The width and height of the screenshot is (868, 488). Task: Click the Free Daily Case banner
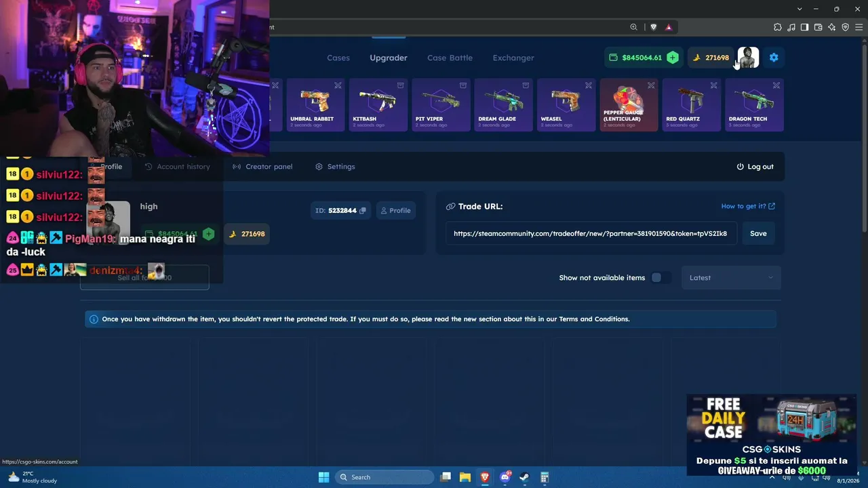pos(772,434)
